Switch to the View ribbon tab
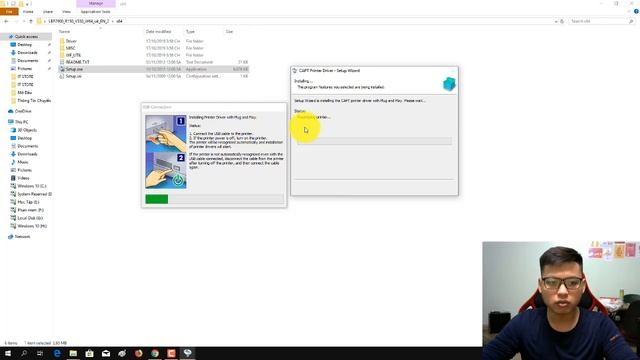 point(66,12)
